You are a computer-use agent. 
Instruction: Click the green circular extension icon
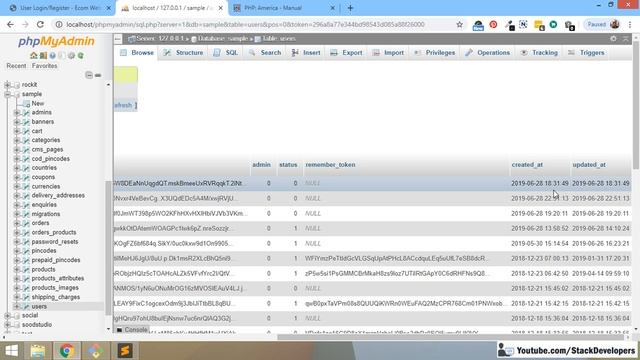[x=553, y=24]
